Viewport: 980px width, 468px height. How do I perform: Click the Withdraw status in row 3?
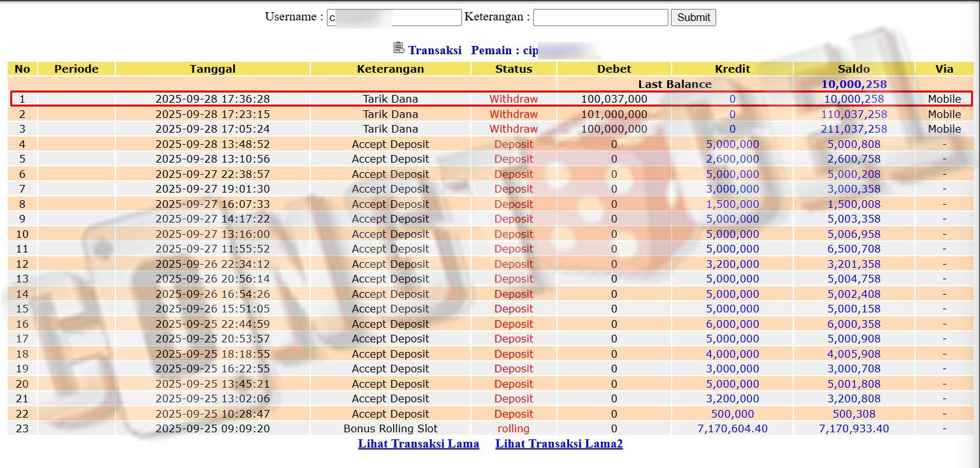(x=513, y=129)
